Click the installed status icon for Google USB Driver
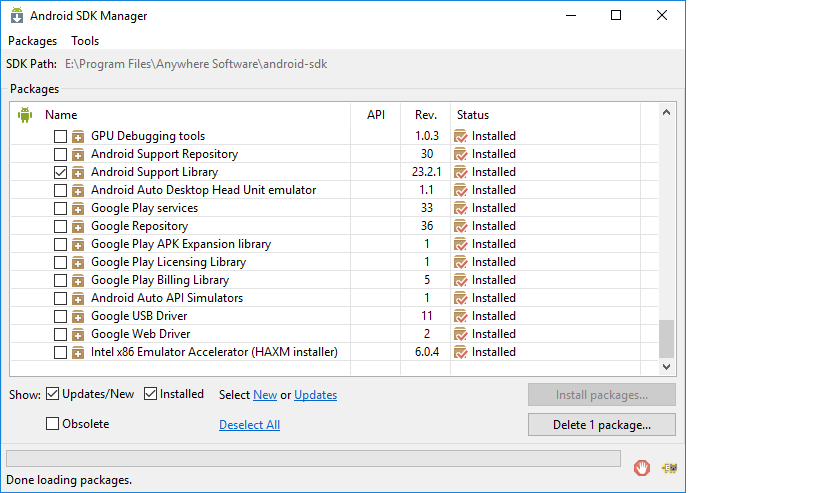Viewport: 819px width, 493px height. [460, 316]
